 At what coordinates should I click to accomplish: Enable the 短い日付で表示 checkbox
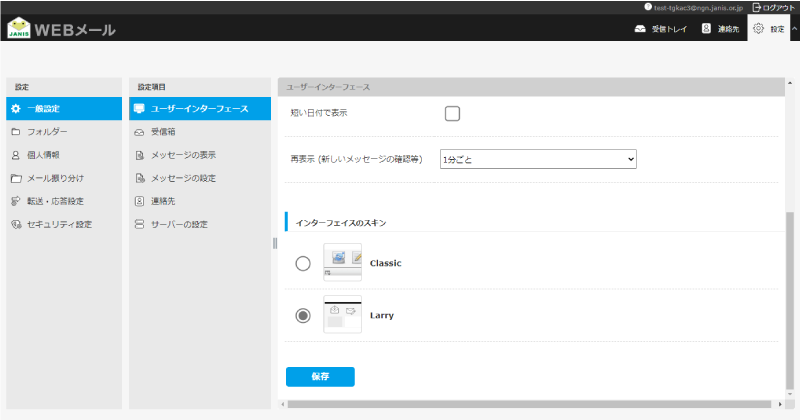452,114
